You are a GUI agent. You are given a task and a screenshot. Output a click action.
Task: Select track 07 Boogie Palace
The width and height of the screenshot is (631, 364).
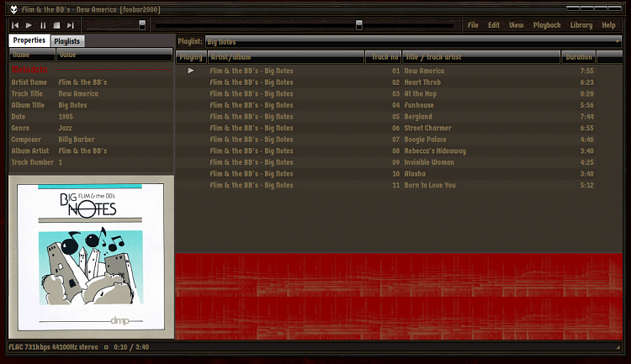pos(399,140)
